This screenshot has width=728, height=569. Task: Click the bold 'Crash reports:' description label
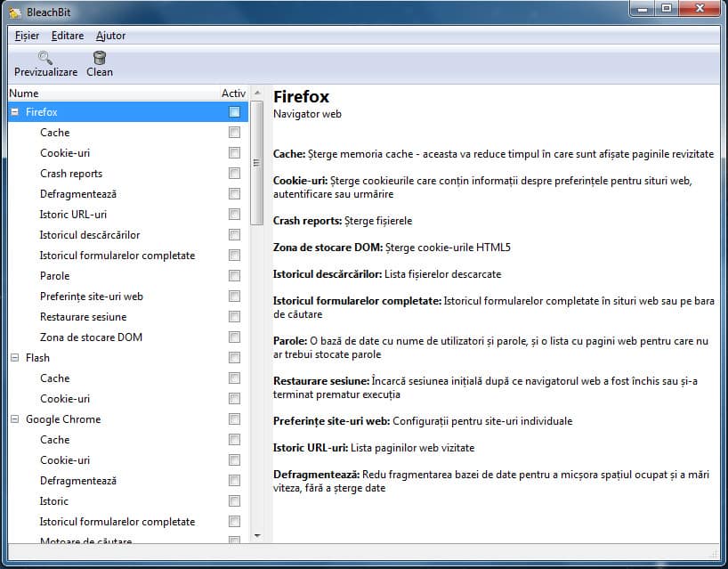click(x=307, y=221)
